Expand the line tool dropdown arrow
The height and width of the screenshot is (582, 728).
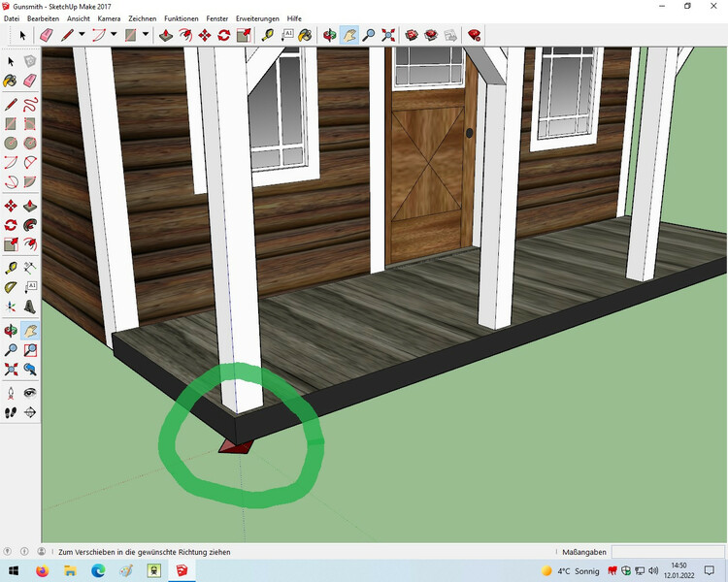point(83,35)
